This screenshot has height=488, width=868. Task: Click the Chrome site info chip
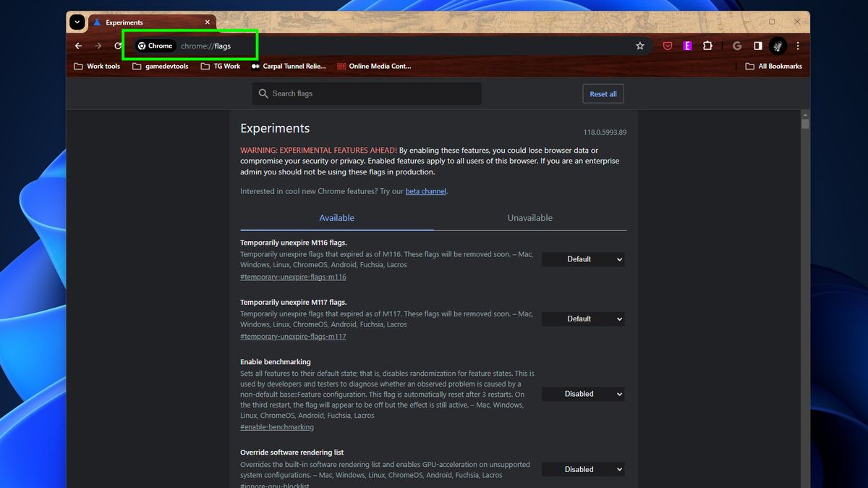[156, 46]
